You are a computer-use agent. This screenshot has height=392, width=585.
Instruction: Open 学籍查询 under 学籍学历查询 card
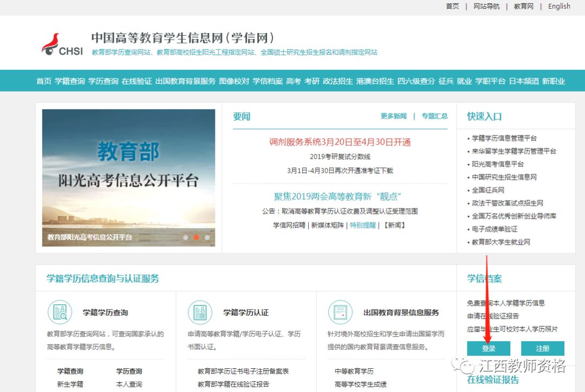pyautogui.click(x=70, y=371)
